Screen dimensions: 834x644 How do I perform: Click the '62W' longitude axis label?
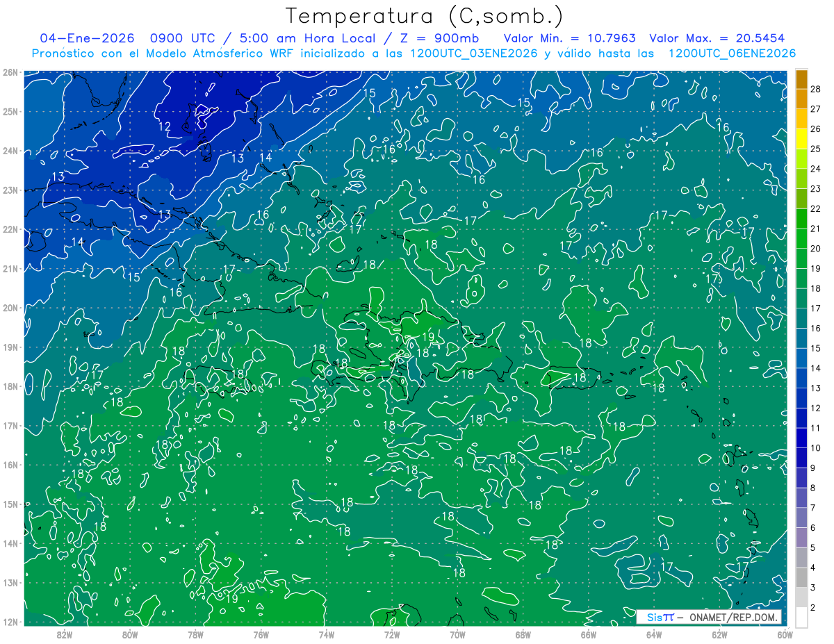(719, 634)
